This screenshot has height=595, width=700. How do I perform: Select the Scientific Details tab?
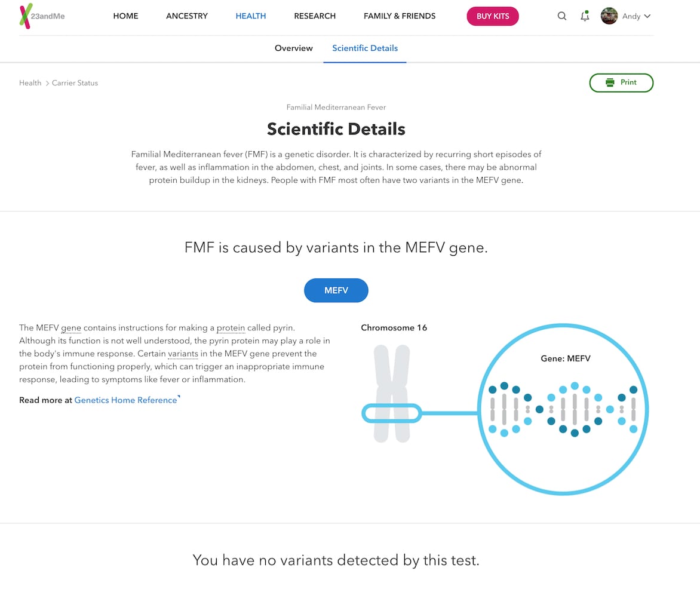pos(365,48)
